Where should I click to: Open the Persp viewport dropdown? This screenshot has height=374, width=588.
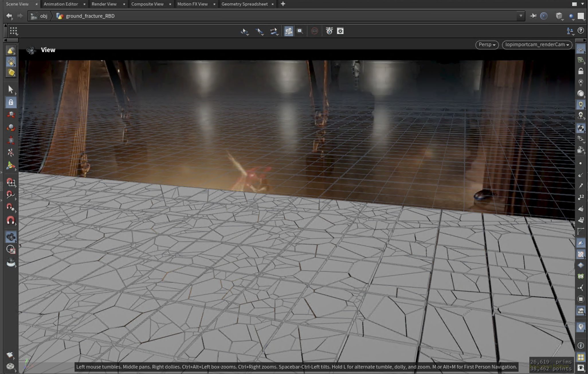pos(487,45)
